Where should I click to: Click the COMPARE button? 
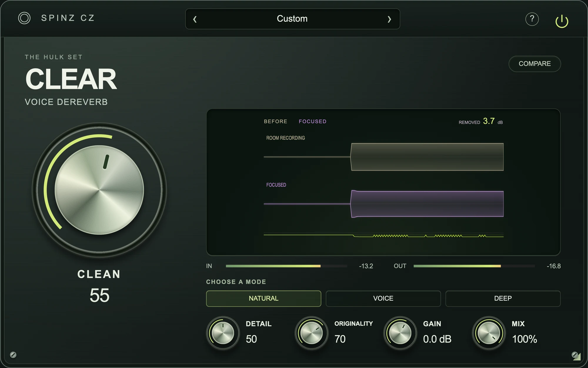tap(534, 64)
